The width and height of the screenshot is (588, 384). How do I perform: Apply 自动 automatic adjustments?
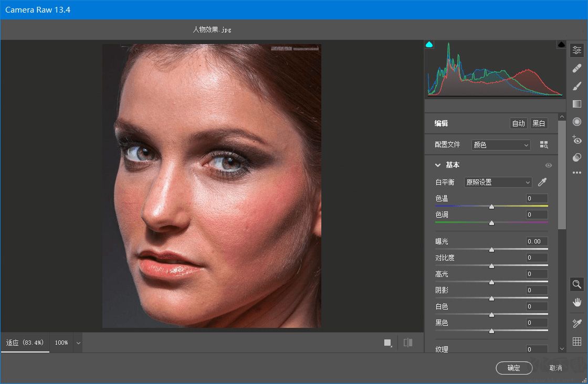click(x=518, y=123)
